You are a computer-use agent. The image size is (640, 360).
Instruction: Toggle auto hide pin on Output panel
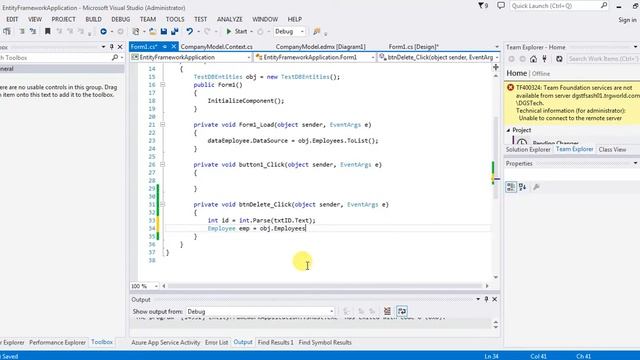[x=486, y=299]
